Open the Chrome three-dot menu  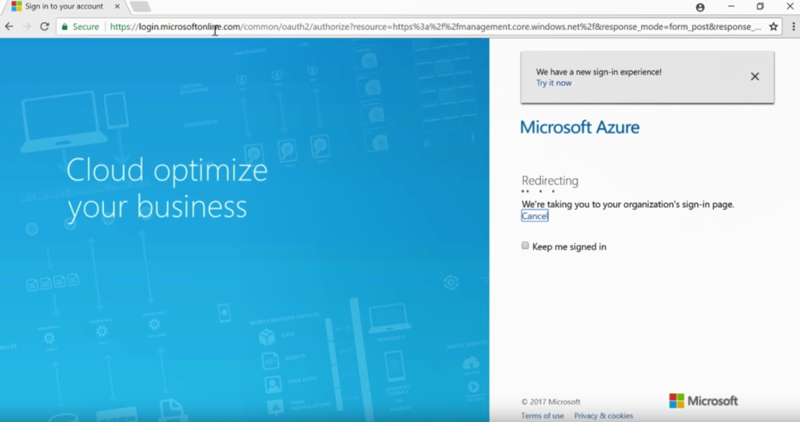point(793,27)
